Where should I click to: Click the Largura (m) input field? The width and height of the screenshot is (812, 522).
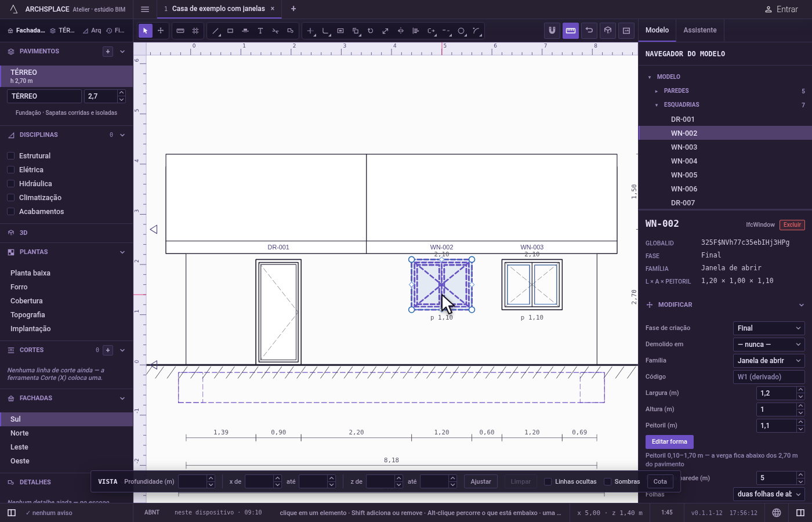click(x=777, y=393)
